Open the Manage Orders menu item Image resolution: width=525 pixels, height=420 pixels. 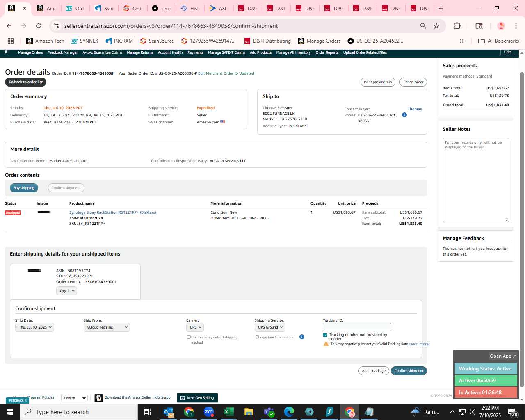(x=30, y=52)
